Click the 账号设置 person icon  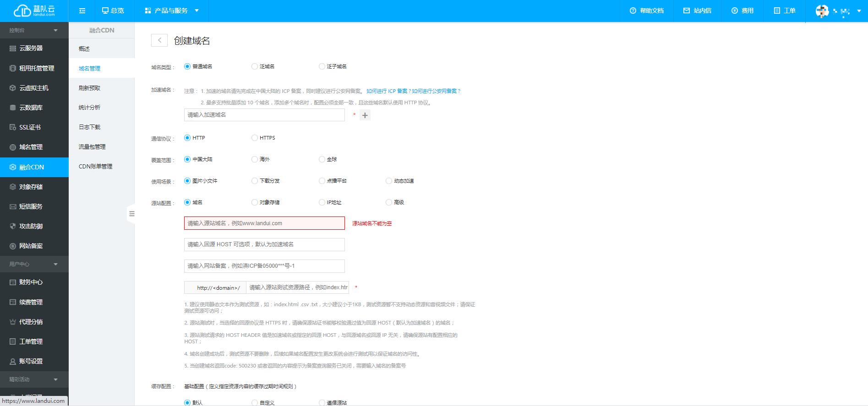pyautogui.click(x=13, y=361)
